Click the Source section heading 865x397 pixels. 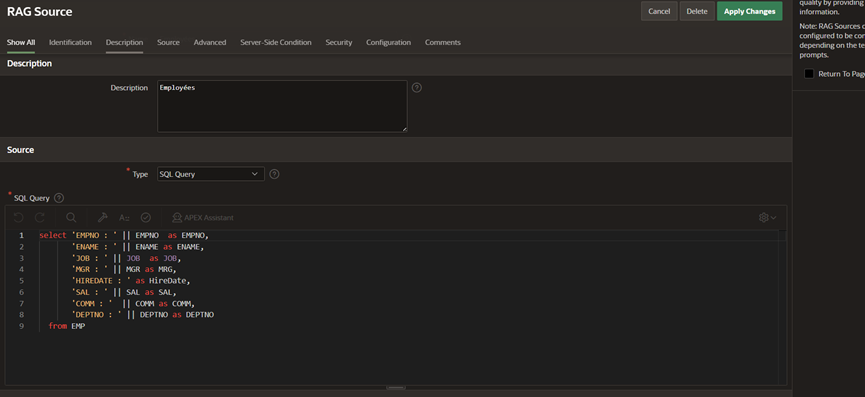tap(20, 149)
